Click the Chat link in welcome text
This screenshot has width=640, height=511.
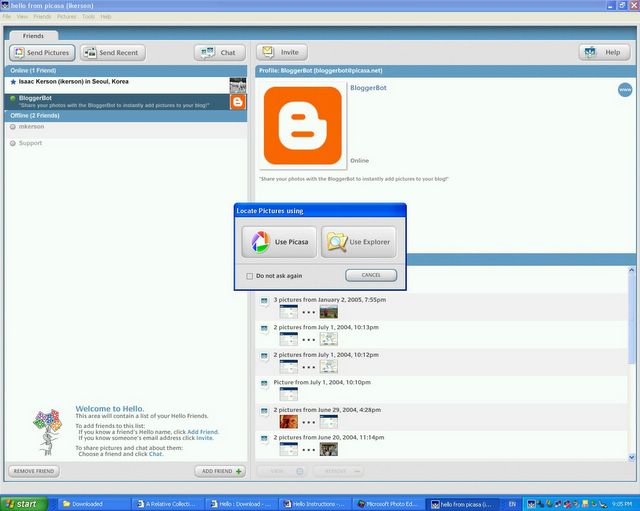click(155, 454)
